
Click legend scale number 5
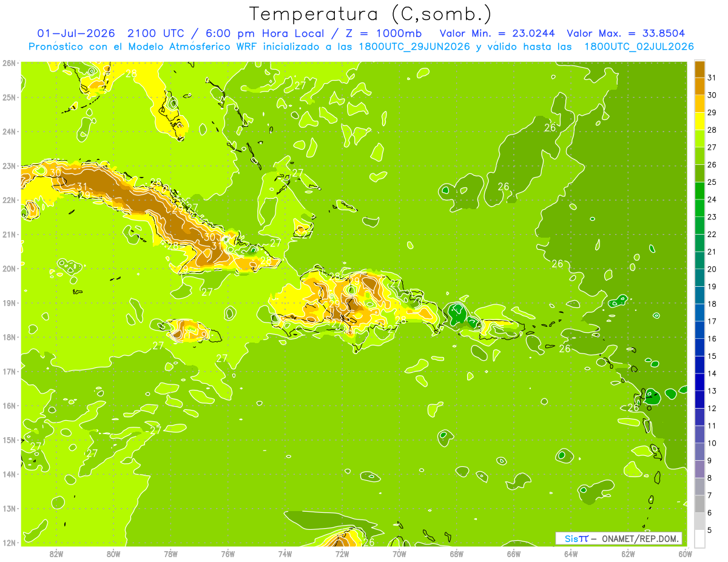point(709,530)
